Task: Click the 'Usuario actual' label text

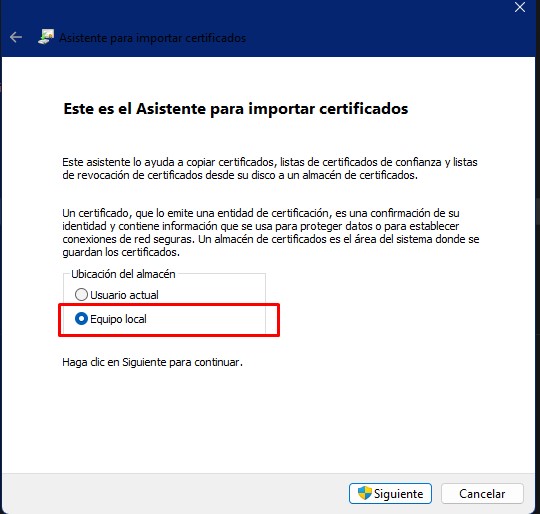Action: pyautogui.click(x=124, y=295)
